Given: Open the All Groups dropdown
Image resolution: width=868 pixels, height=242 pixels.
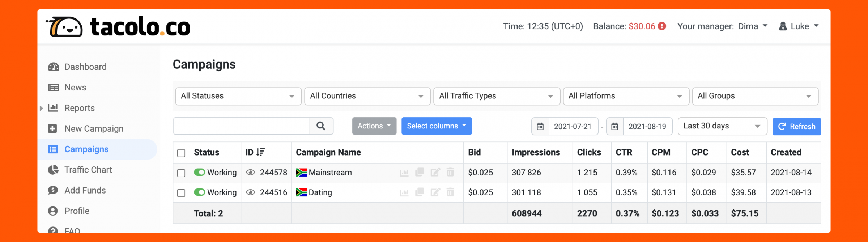Looking at the screenshot, I should tap(755, 96).
